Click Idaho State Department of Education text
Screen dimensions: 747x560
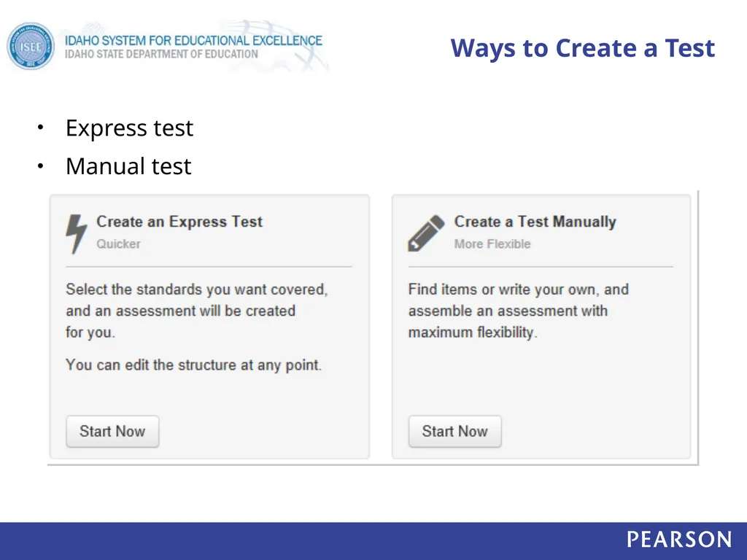point(161,54)
